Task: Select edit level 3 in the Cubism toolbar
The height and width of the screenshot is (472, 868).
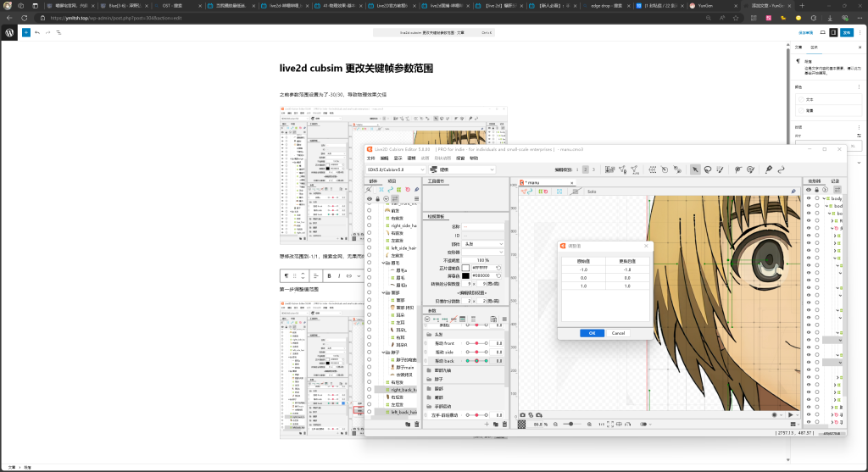Action: pyautogui.click(x=593, y=169)
